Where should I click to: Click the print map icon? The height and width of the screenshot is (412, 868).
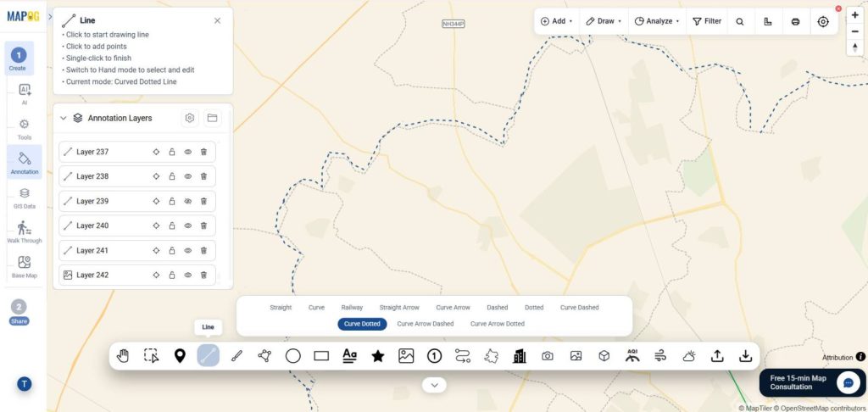tap(795, 21)
